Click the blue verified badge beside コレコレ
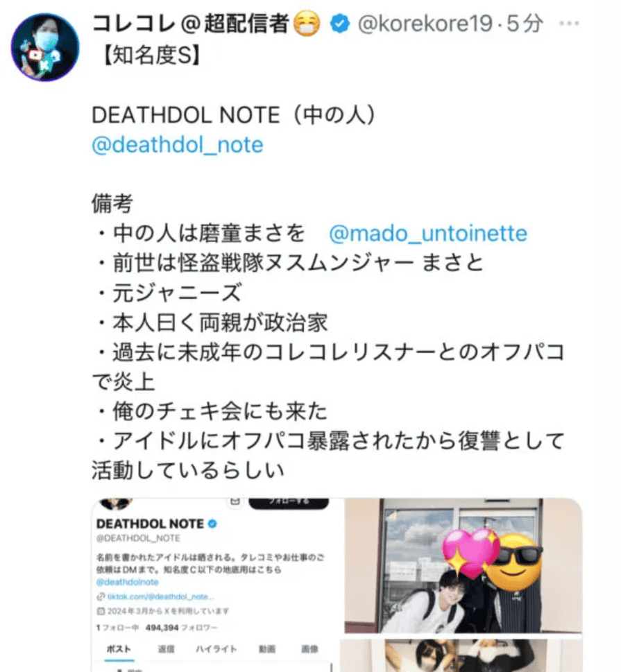 (340, 24)
